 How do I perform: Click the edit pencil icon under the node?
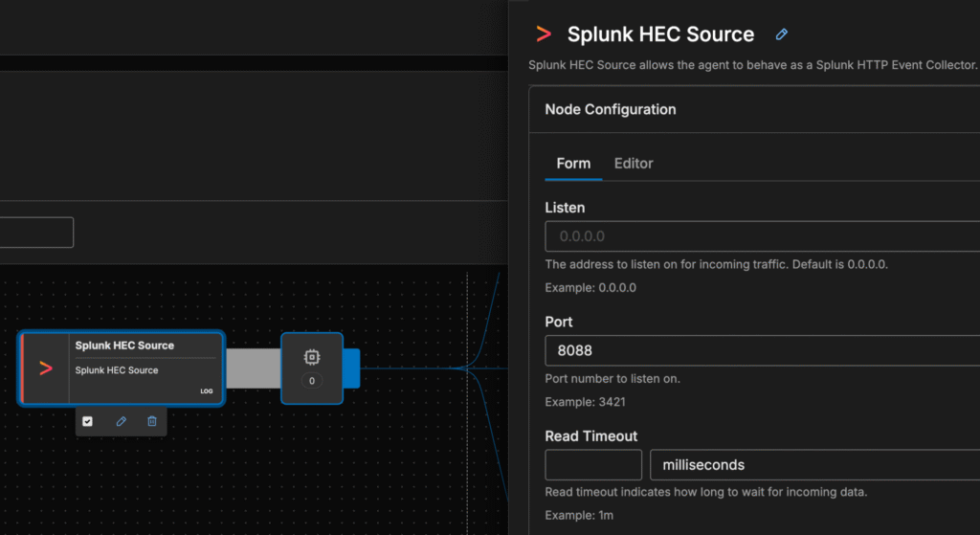[122, 421]
